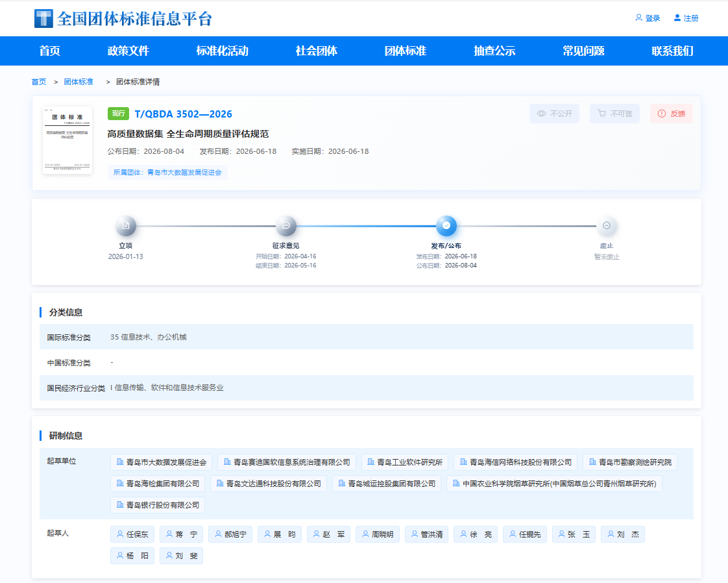Click the cart icon on 不可售
728x583 pixels.
pyautogui.click(x=601, y=114)
